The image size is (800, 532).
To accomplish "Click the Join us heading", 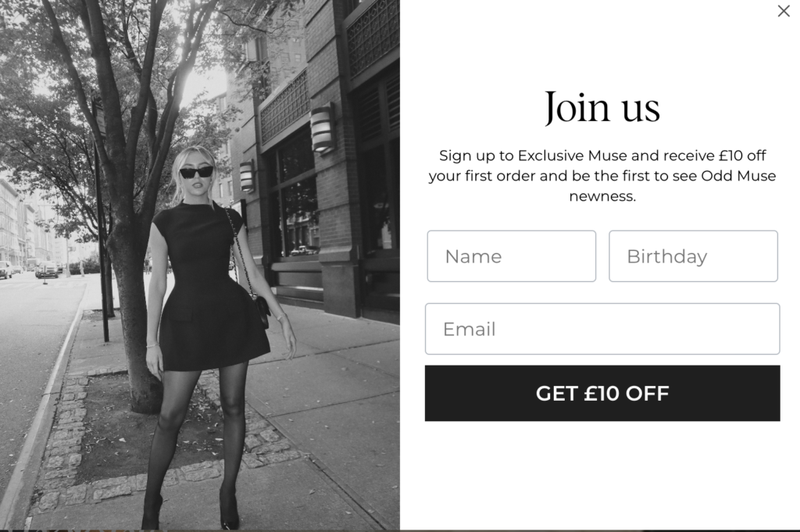I will (602, 107).
